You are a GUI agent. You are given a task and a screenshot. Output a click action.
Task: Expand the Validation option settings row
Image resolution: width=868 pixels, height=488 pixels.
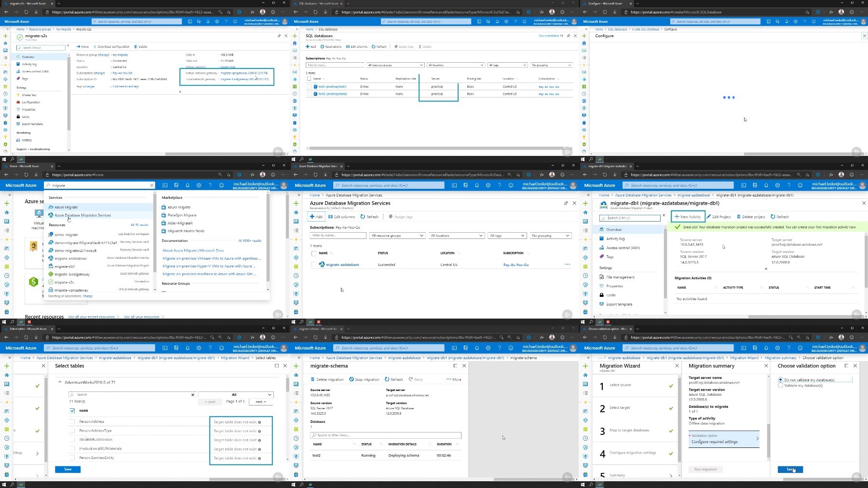(x=724, y=439)
